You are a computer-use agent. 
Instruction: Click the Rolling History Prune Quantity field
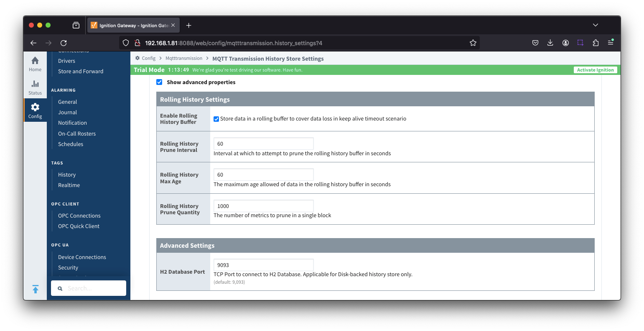point(263,206)
